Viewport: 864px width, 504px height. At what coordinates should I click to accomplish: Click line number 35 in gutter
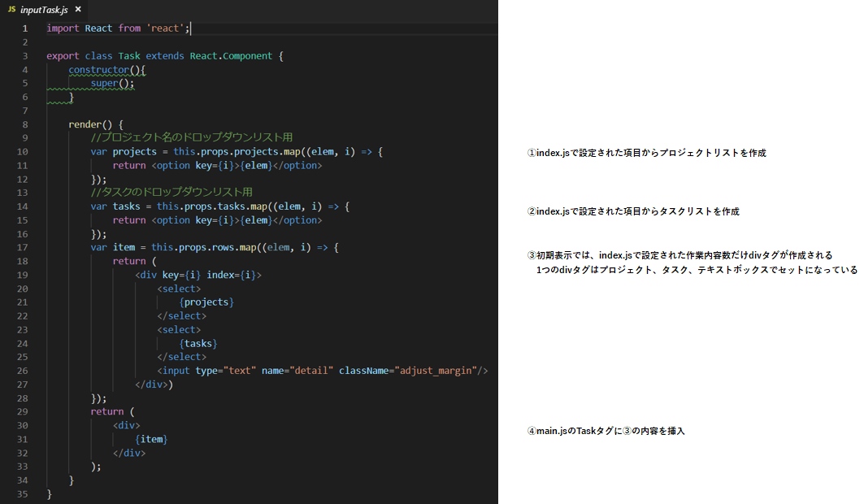22,494
